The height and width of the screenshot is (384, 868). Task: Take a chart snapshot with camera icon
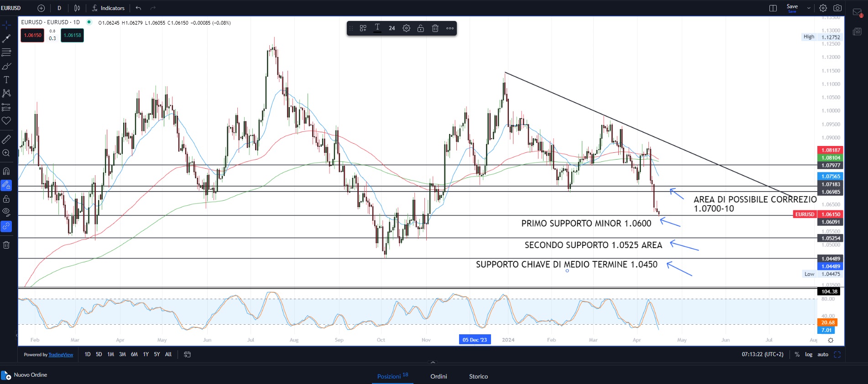(837, 8)
